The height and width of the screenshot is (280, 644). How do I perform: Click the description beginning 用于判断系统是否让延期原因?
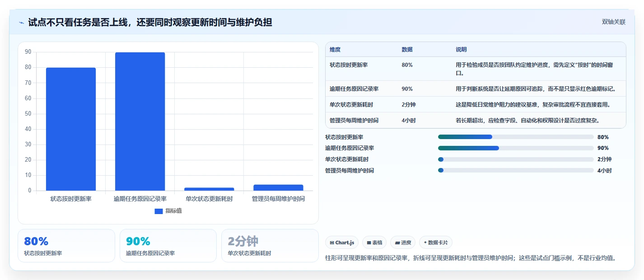536,89
